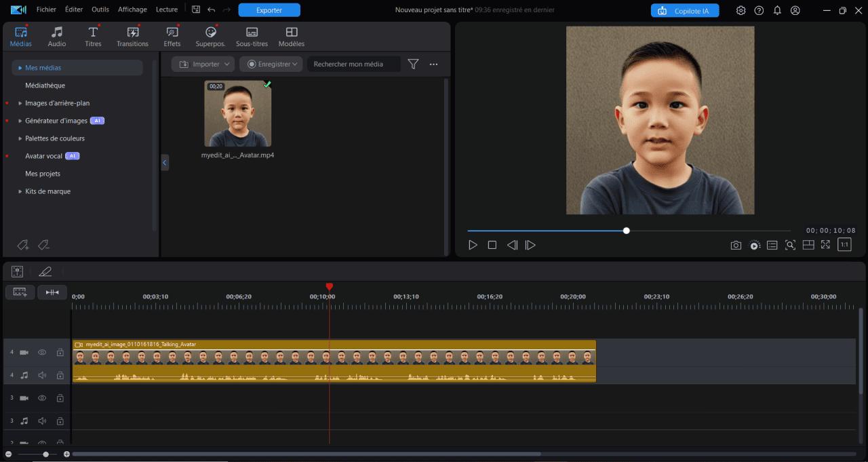Click the Copilote IA button
Image resolution: width=868 pixels, height=462 pixels.
684,11
